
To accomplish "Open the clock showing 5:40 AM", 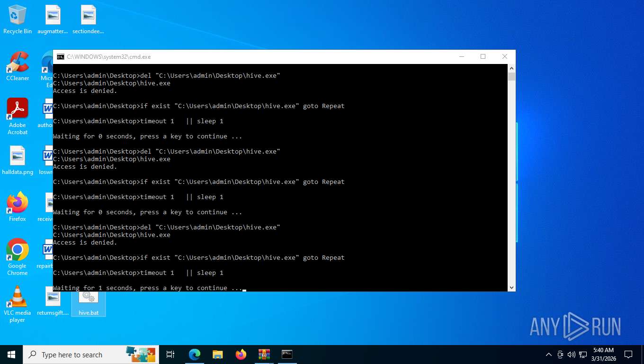I will tap(603, 355).
